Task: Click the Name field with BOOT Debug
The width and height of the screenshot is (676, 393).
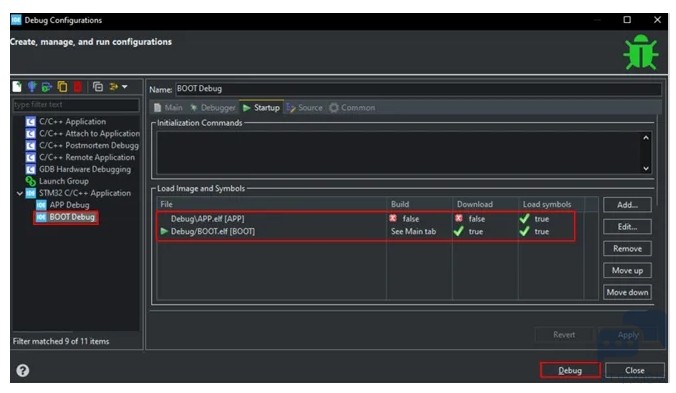Action: coord(418,89)
